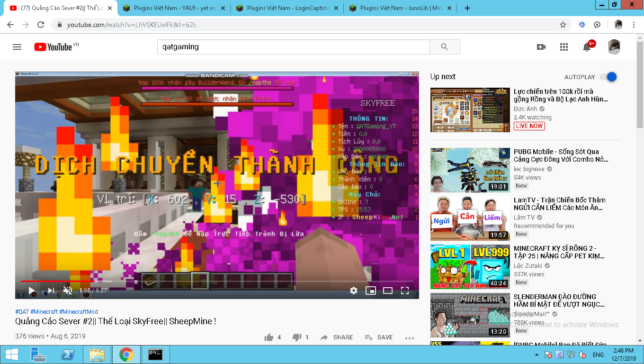Open the create video camera icon
644x364 pixels.
(x=541, y=47)
